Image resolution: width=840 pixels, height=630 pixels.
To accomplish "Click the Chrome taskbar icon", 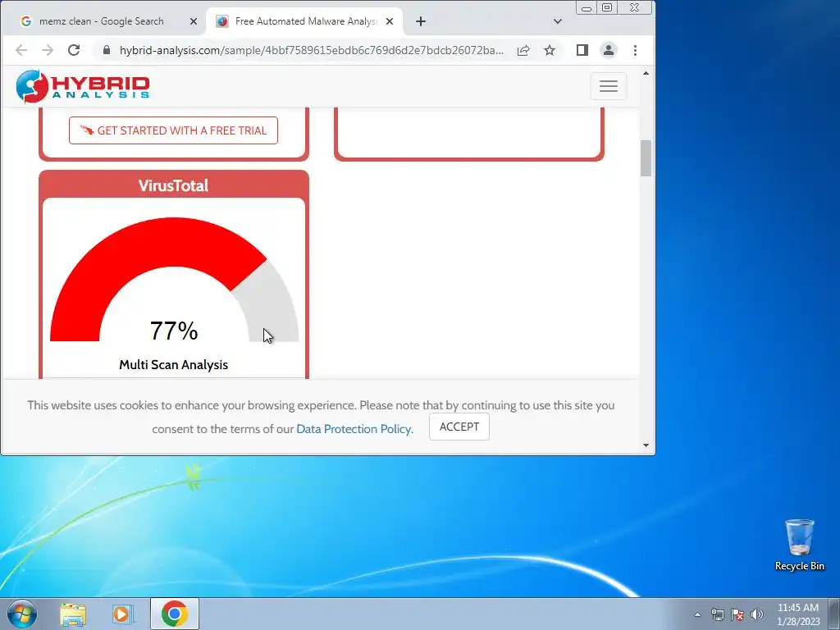I will [175, 614].
